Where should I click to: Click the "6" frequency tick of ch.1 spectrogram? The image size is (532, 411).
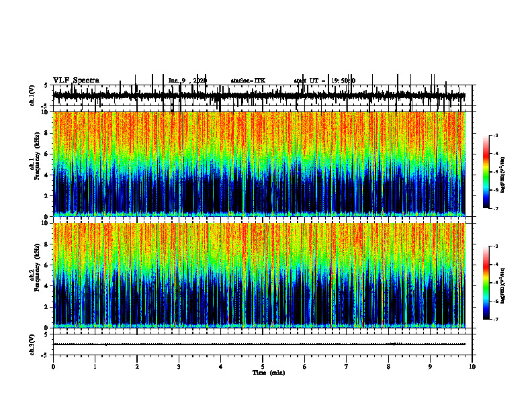pos(47,154)
